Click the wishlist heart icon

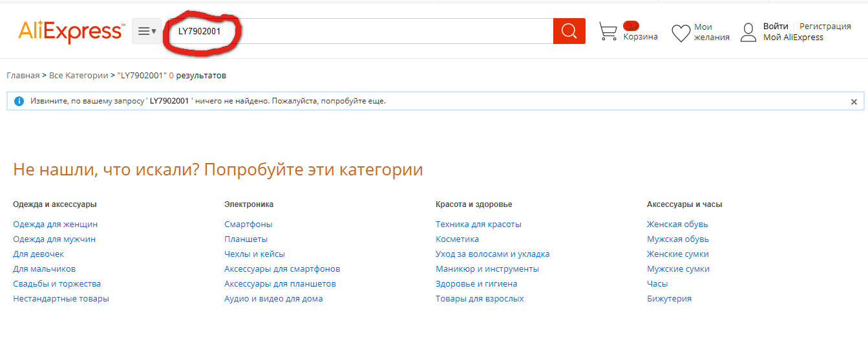point(681,33)
